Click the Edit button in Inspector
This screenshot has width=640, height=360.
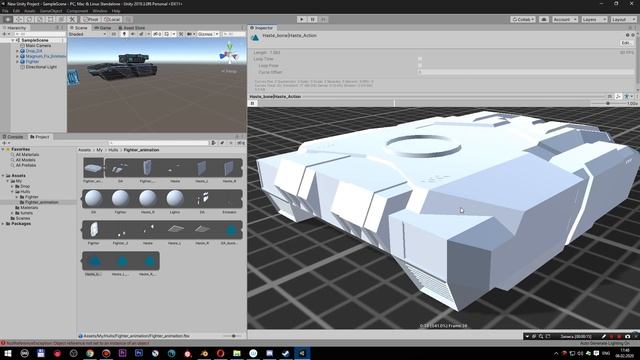pos(627,43)
